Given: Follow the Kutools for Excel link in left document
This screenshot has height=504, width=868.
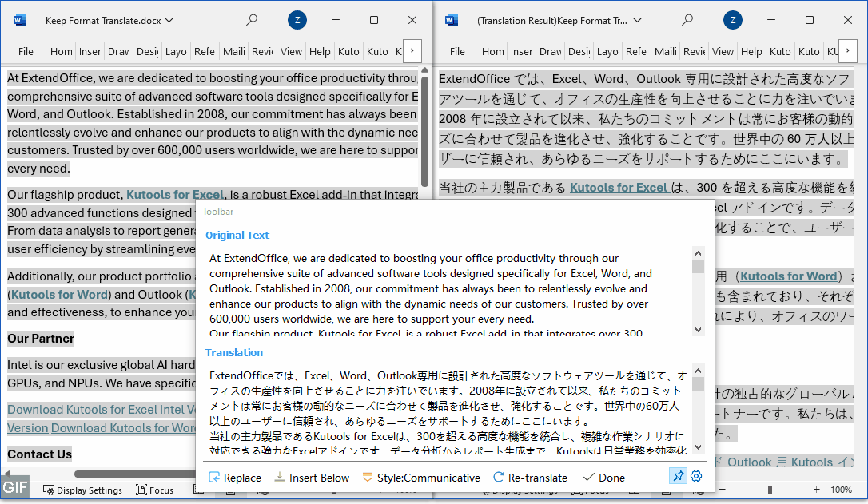Looking at the screenshot, I should point(175,195).
